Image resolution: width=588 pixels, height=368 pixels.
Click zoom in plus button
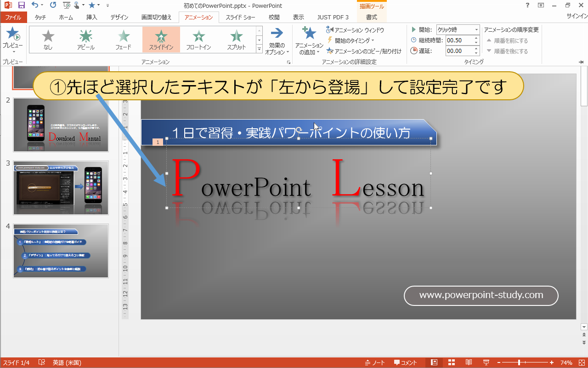point(552,362)
